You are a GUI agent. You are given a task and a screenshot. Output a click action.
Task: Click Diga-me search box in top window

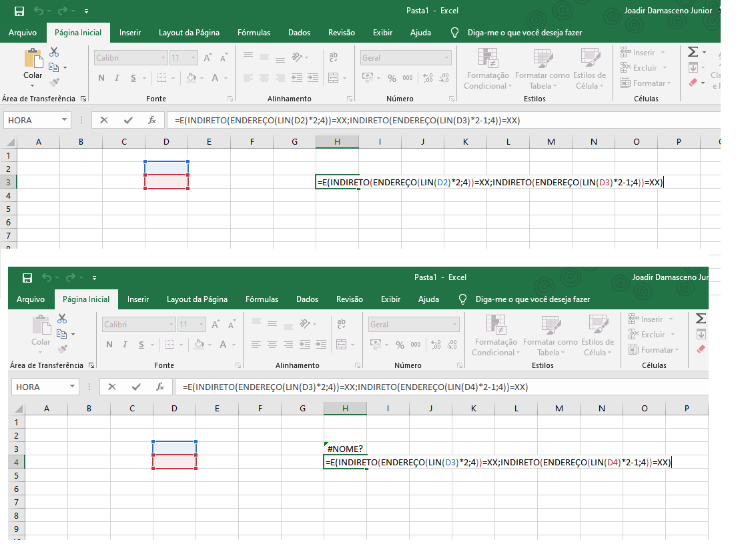[524, 33]
